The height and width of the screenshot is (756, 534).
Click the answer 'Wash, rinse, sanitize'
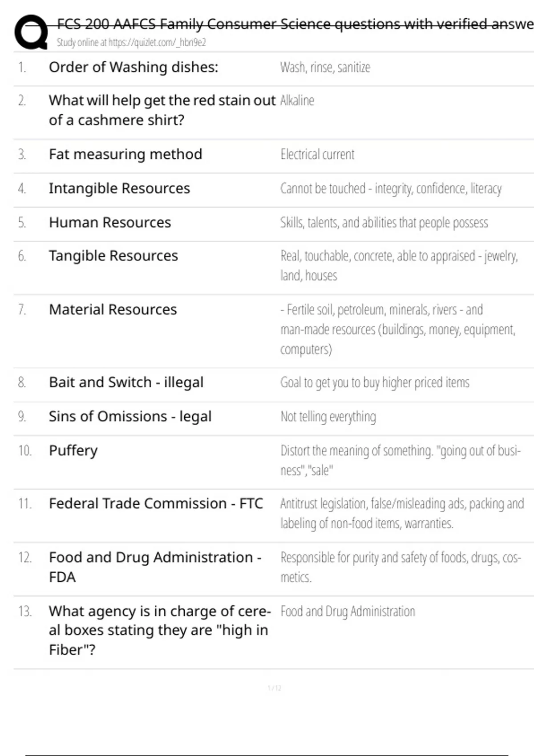(325, 67)
